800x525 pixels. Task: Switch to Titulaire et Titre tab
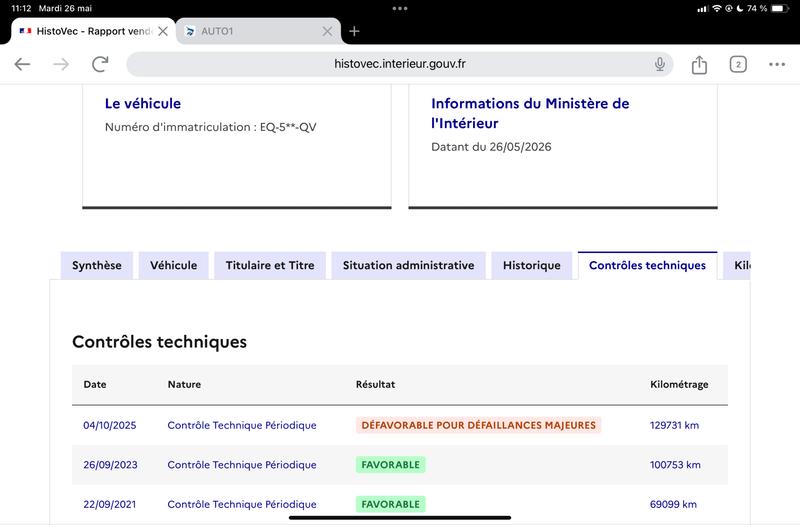point(270,265)
